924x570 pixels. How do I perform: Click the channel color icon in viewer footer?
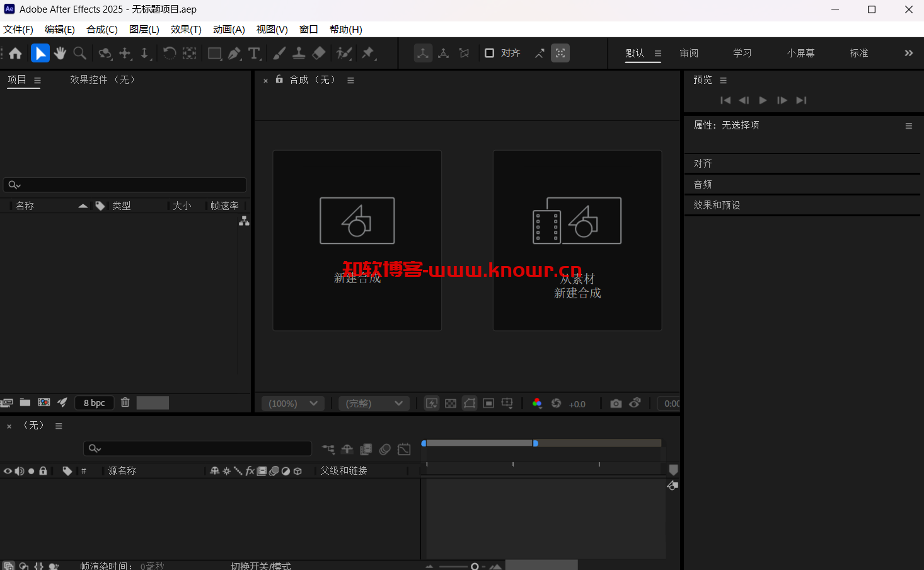click(x=537, y=404)
